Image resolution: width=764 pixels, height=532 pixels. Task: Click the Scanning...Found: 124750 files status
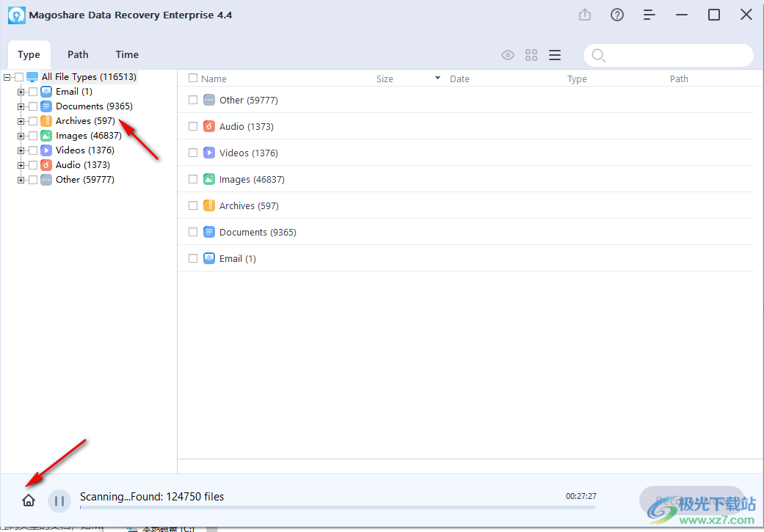pyautogui.click(x=152, y=497)
